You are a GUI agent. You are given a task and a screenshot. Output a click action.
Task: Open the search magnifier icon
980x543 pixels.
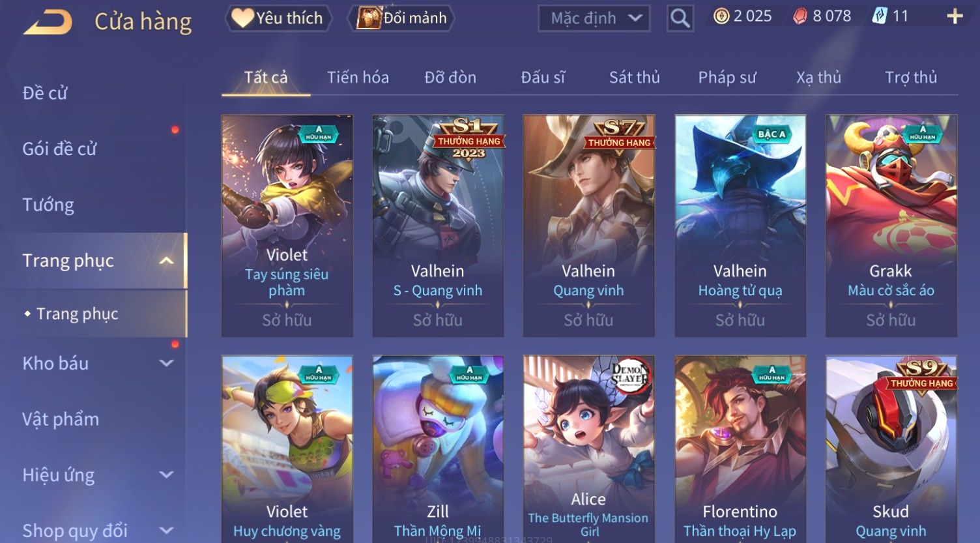(x=680, y=18)
